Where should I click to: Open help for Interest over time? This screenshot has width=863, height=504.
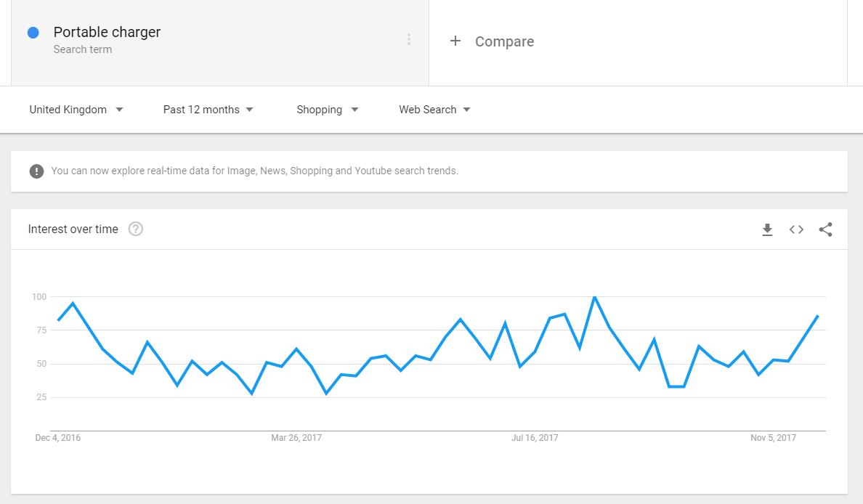[x=135, y=229]
